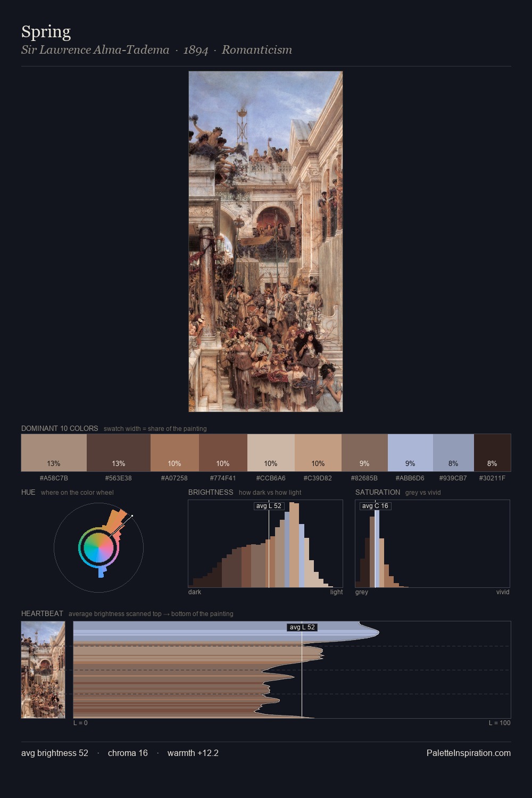
Task: Select the #563E38 dark brown swatch
Action: click(x=119, y=453)
